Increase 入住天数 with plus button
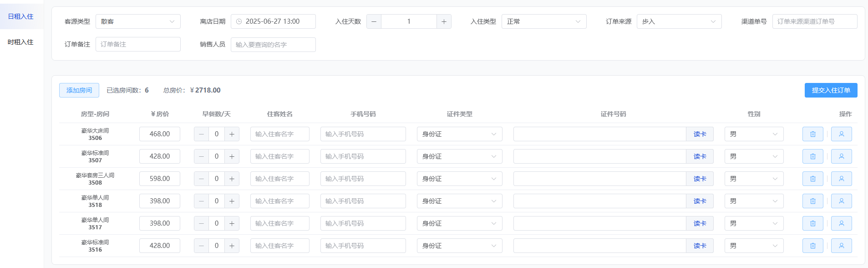868x268 pixels. point(444,21)
